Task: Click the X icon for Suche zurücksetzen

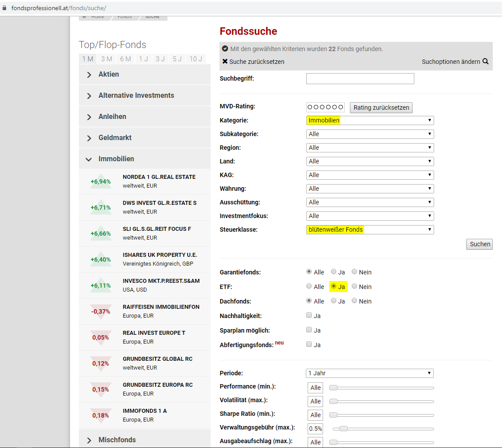Action: [x=225, y=62]
